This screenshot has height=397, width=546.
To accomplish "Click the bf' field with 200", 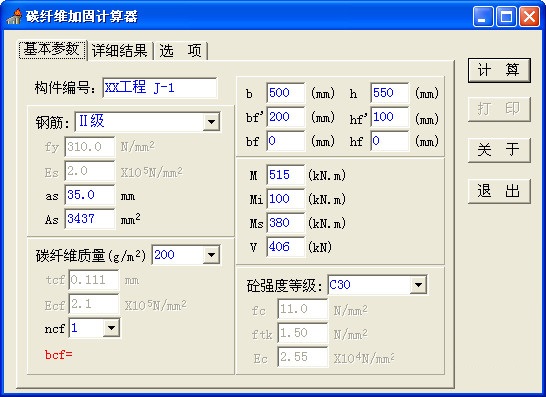I will pos(286,117).
